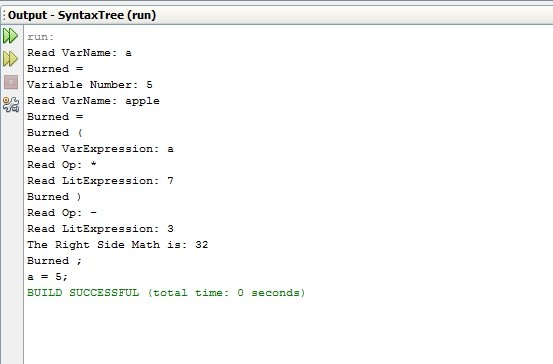Click the 'Burned ;' output line
The height and width of the screenshot is (364, 553).
[x=54, y=261]
